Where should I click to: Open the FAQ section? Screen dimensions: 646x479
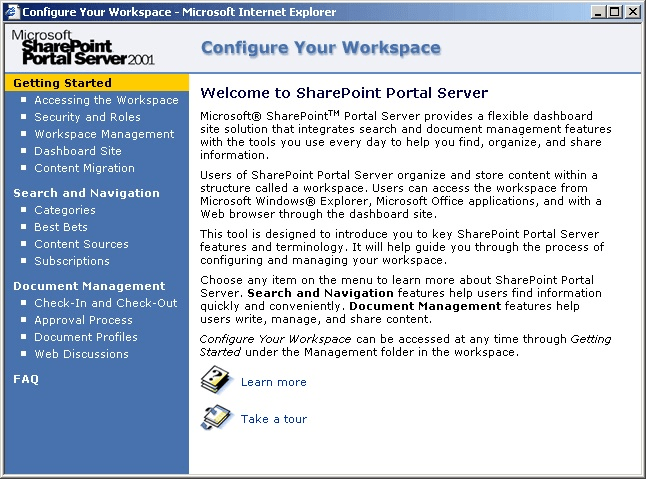click(x=26, y=379)
